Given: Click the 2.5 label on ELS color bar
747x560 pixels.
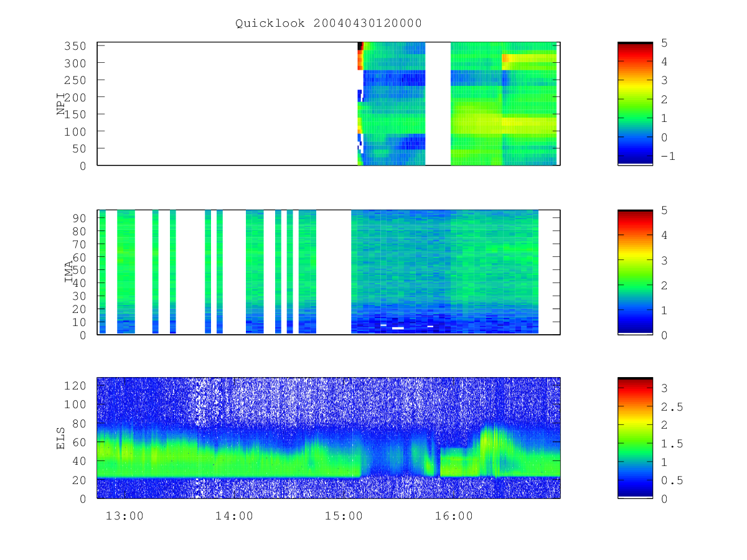Looking at the screenshot, I should click(x=672, y=406).
